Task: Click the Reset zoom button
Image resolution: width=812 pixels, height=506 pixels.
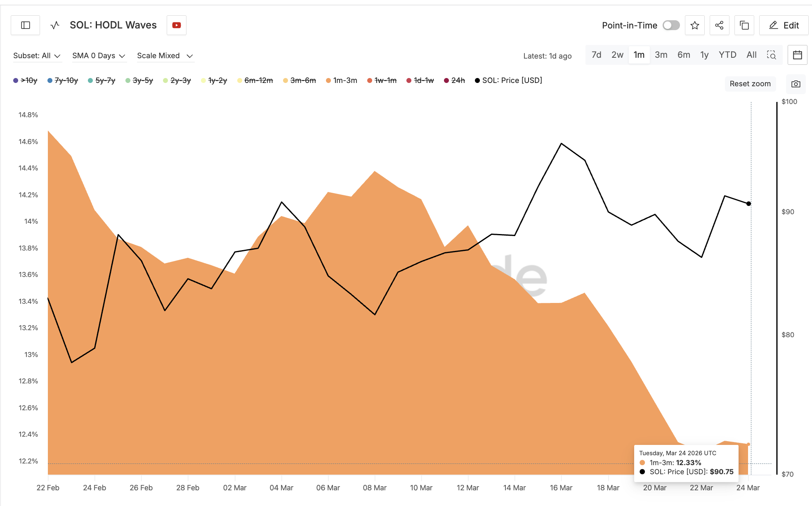Action: tap(750, 84)
